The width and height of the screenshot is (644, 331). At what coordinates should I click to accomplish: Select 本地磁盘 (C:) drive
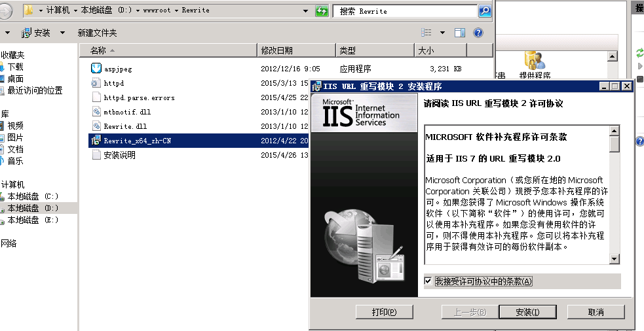click(x=33, y=196)
